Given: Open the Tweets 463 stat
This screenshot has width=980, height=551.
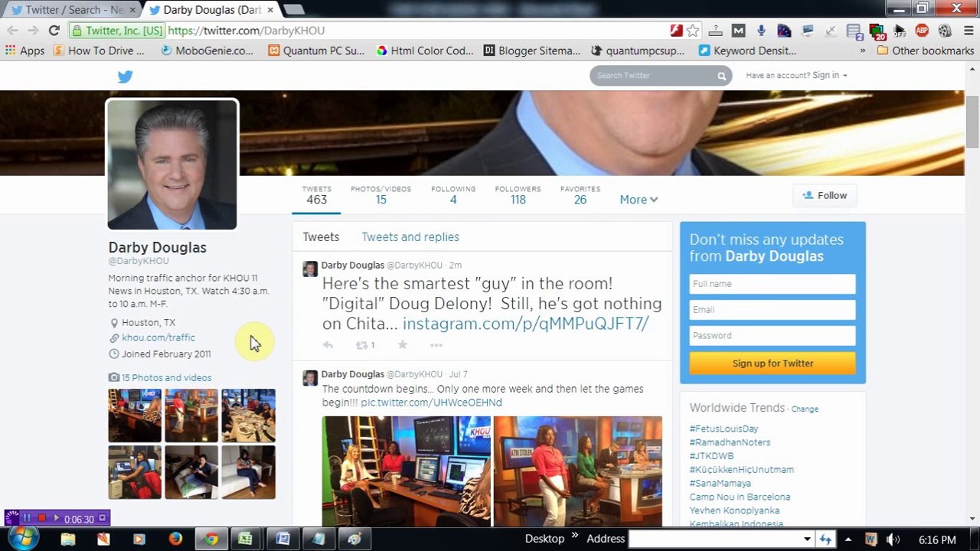Looking at the screenshot, I should [x=316, y=195].
